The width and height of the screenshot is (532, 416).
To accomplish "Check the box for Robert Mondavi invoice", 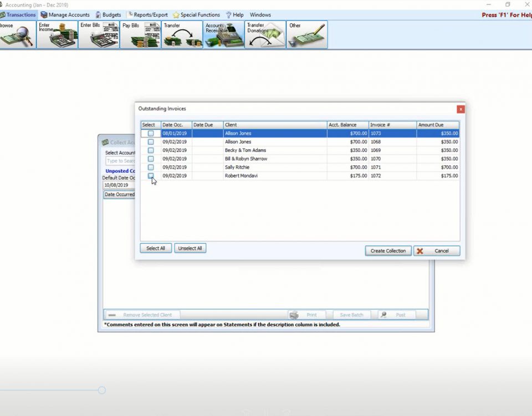I will [x=151, y=176].
